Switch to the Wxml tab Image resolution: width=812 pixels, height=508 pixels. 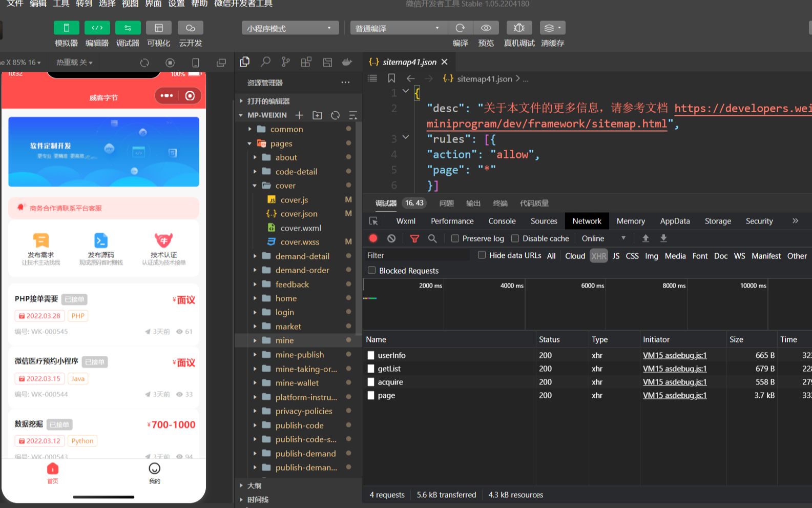[406, 221]
